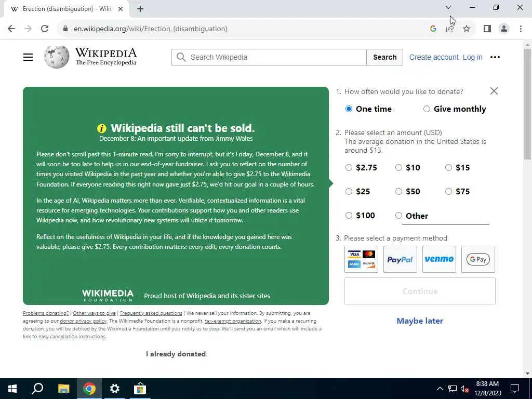Open a new browser tab
532x399 pixels.
click(x=140, y=9)
